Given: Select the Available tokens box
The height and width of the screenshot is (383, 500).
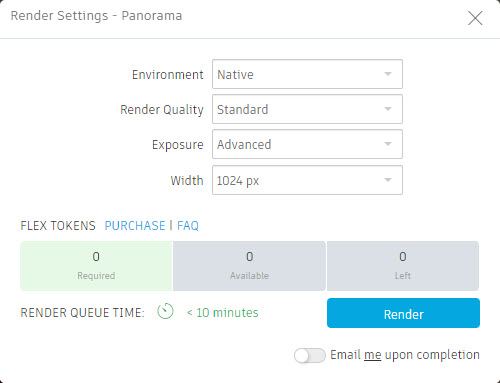Looking at the screenshot, I should pyautogui.click(x=249, y=266).
